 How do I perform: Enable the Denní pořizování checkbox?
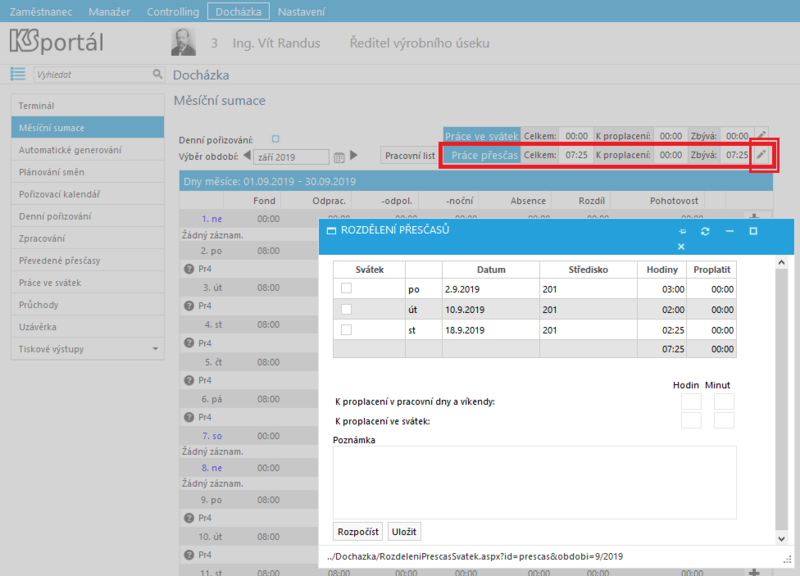[276, 139]
